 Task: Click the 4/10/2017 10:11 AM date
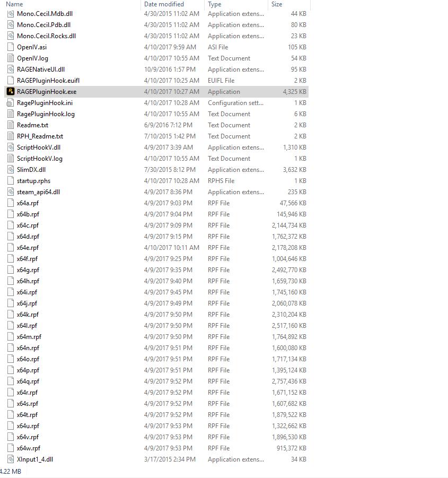(x=171, y=248)
